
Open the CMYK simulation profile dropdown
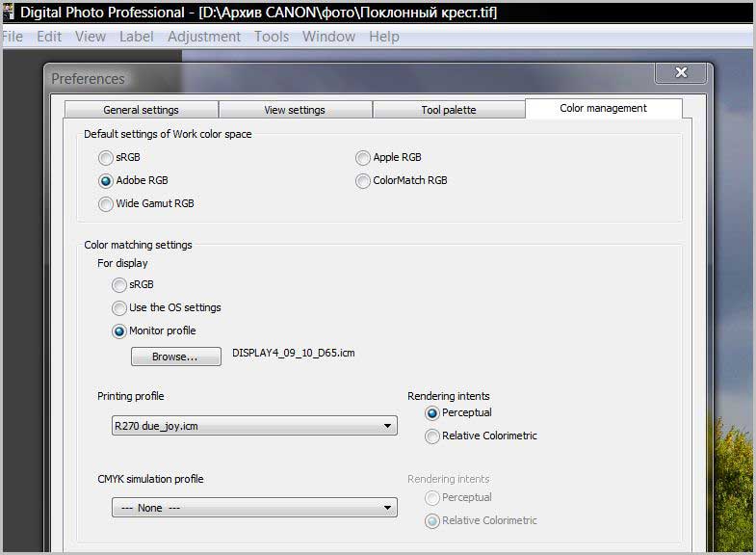click(x=254, y=508)
